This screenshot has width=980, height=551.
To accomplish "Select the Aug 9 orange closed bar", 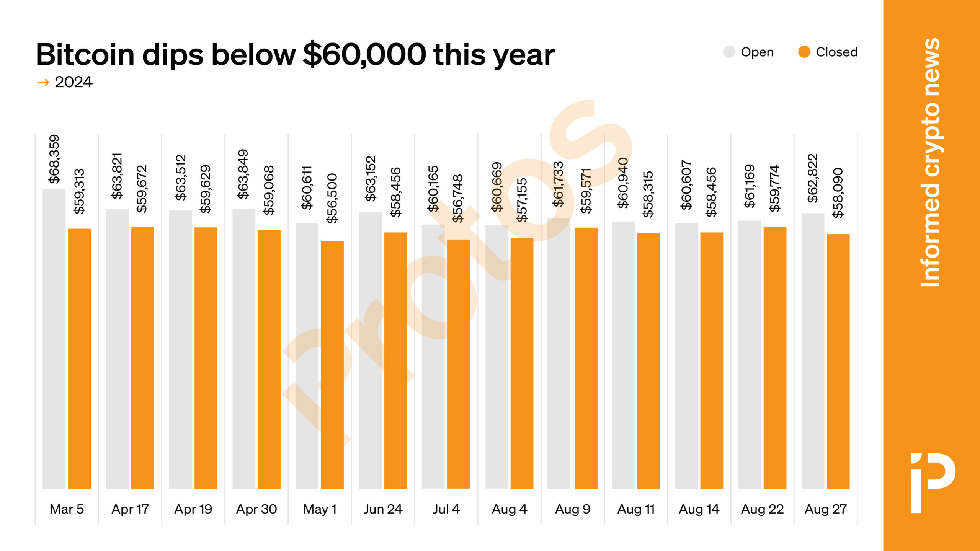I will point(586,358).
